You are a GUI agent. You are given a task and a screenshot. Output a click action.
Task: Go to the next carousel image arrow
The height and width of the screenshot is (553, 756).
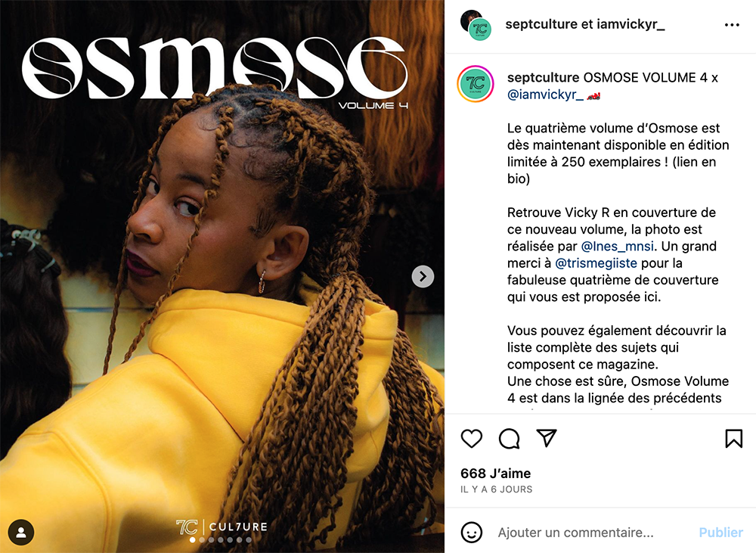click(x=423, y=277)
